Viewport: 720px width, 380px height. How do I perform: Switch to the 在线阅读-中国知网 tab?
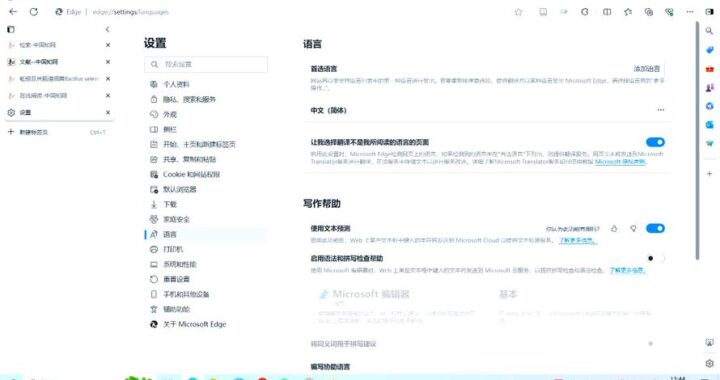pyautogui.click(x=59, y=95)
